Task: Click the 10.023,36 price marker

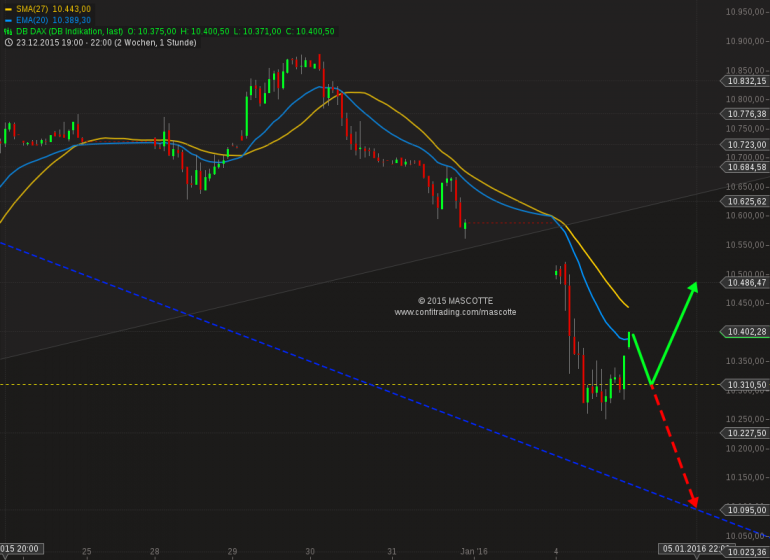Action: (x=745, y=553)
